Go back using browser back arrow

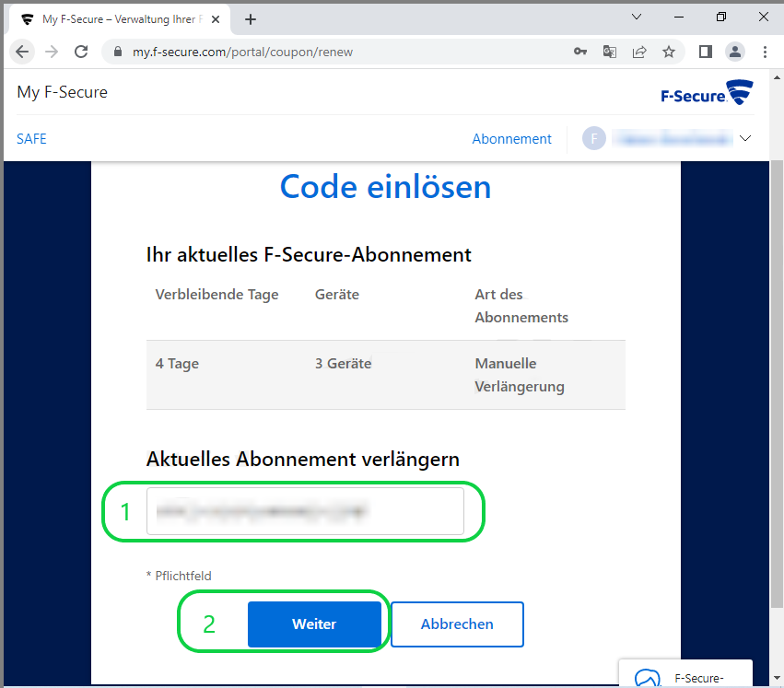click(22, 52)
